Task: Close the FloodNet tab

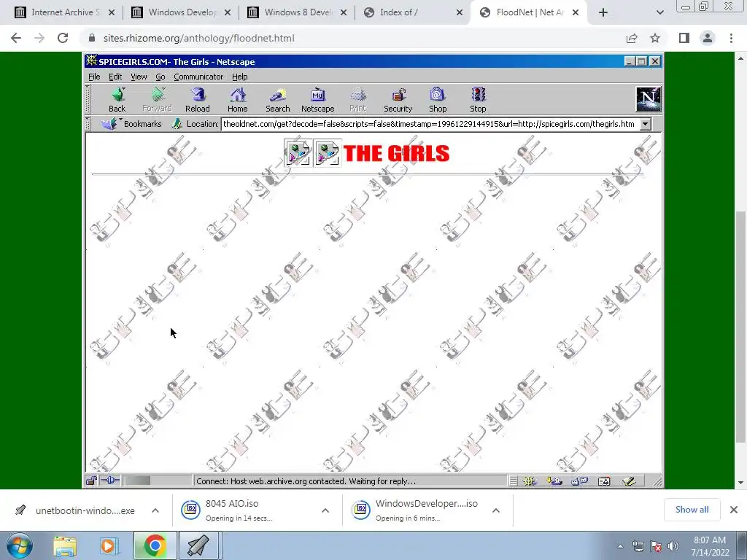Action: [576, 12]
